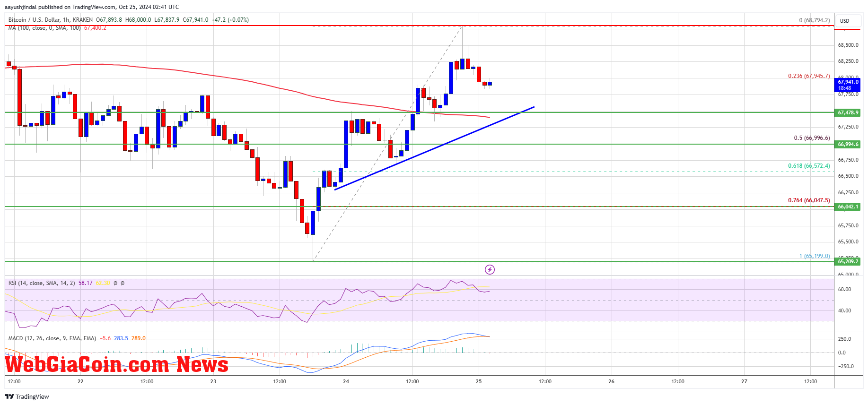Click the 67,478.9 green price label
The height and width of the screenshot is (405, 868).
pos(848,112)
